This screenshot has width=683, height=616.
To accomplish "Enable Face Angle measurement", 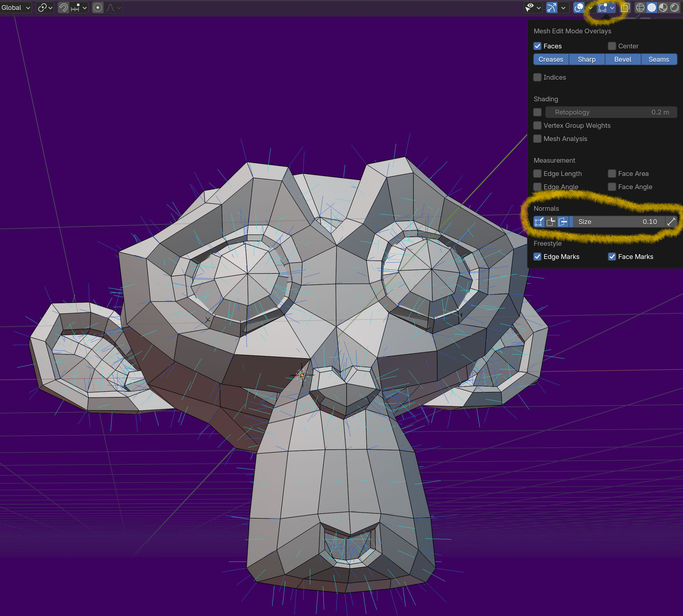I will point(612,186).
